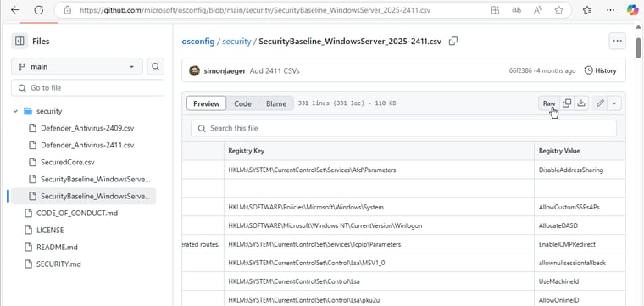Select the AllocateDASD value cell
This screenshot has width=644, height=306.
coord(580,225)
